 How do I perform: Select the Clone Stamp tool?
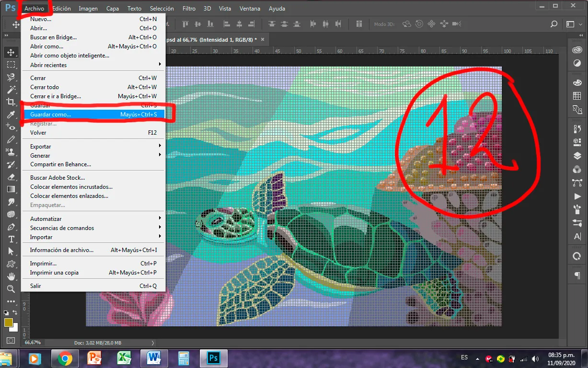pos(11,152)
